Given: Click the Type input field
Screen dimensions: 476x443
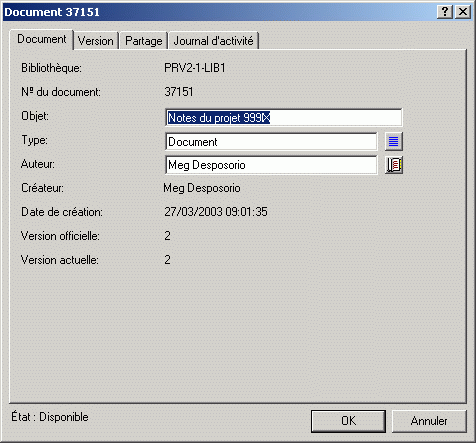Looking at the screenshot, I should [x=271, y=142].
